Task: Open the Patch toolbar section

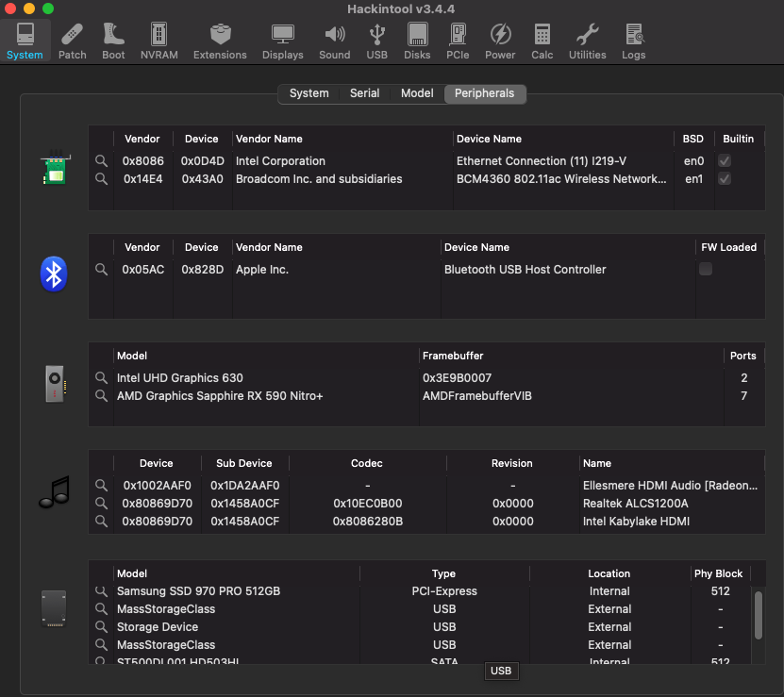Action: coord(72,41)
